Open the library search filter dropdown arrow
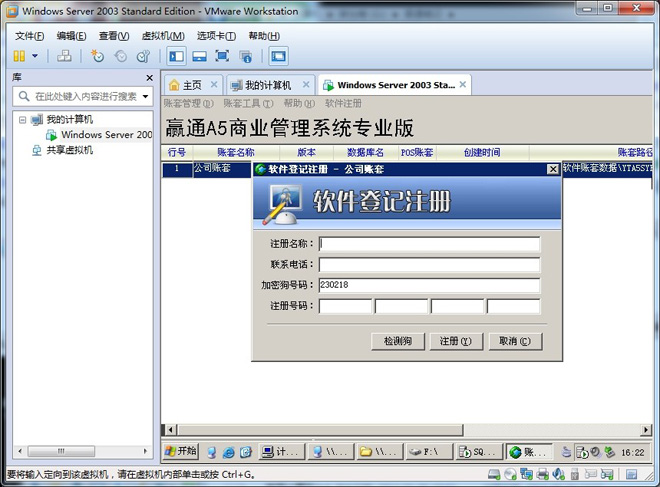Screen dimensions: 660x487 coord(146,97)
